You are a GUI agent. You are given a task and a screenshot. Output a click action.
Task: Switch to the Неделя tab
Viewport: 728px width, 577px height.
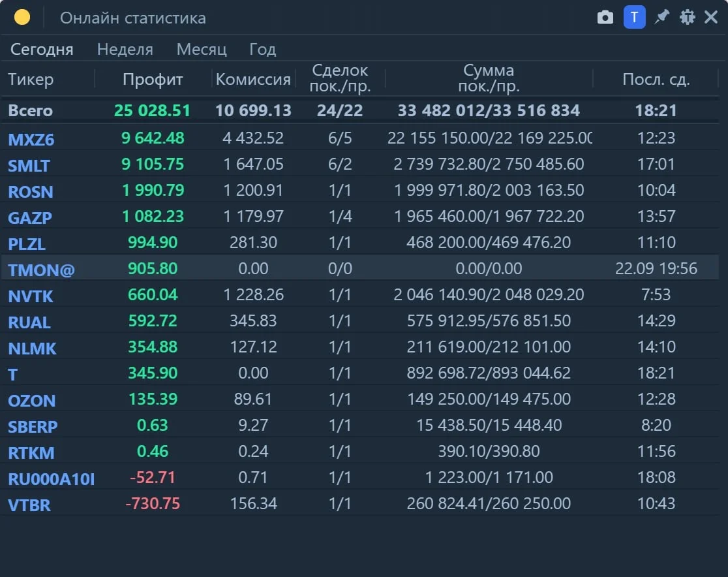pos(125,49)
